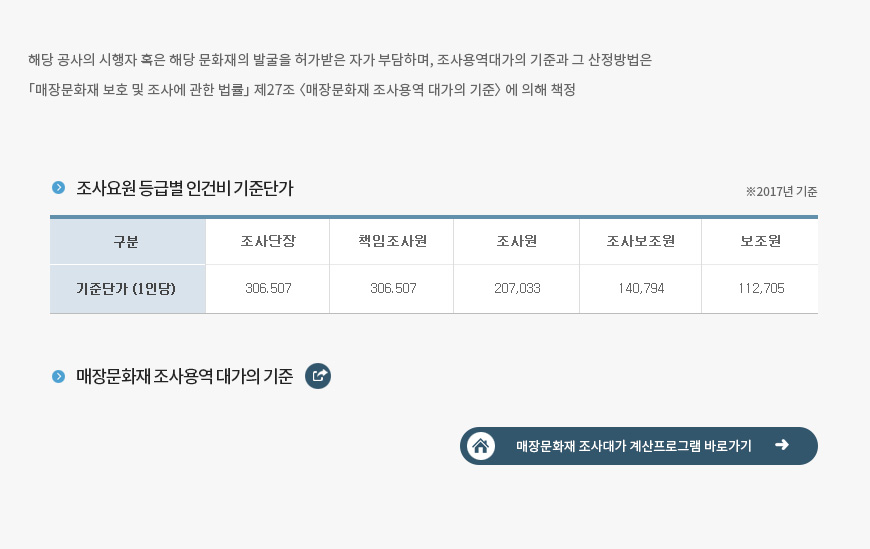This screenshot has width=870, height=549.
Task: Click the right arrow icon on 바로가기 button
Action: click(x=782, y=445)
